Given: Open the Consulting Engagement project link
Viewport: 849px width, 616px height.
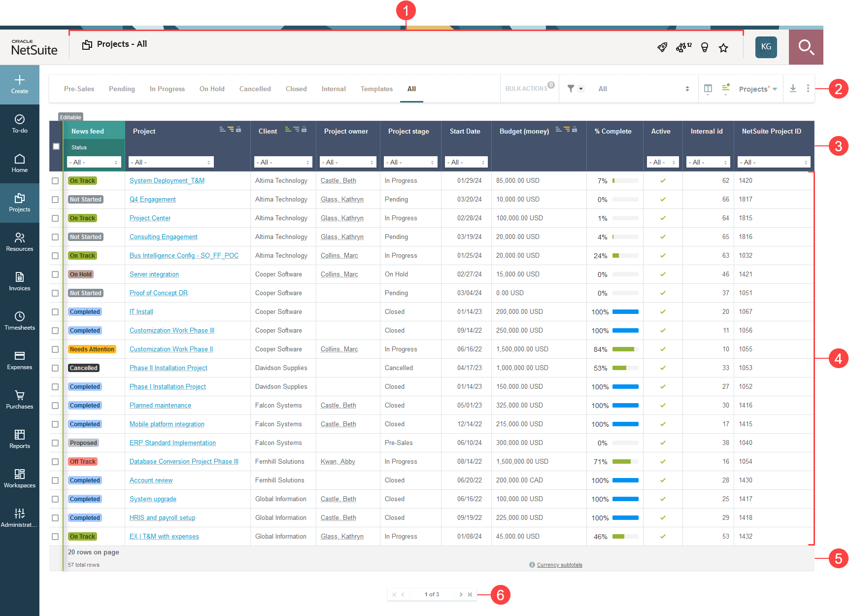Looking at the screenshot, I should (163, 237).
